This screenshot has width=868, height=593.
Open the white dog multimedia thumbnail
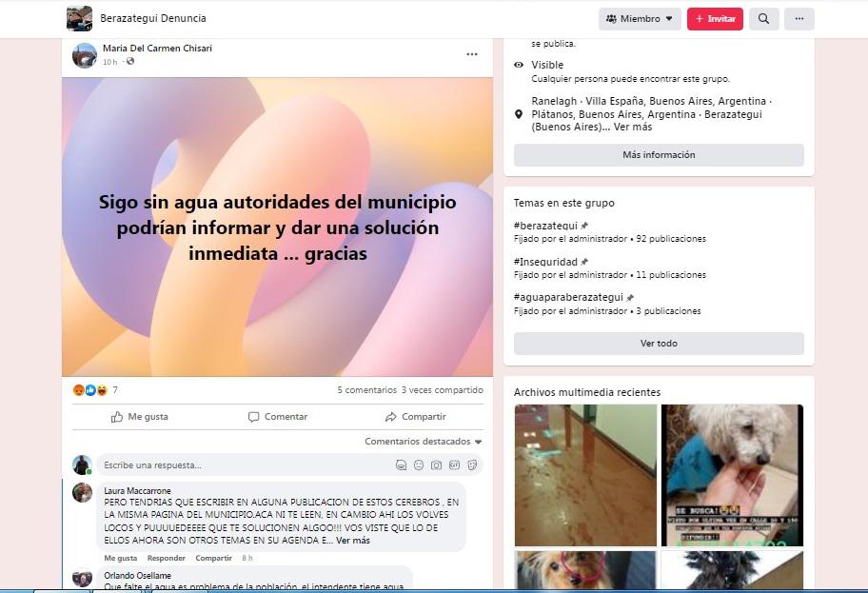[x=732, y=474]
